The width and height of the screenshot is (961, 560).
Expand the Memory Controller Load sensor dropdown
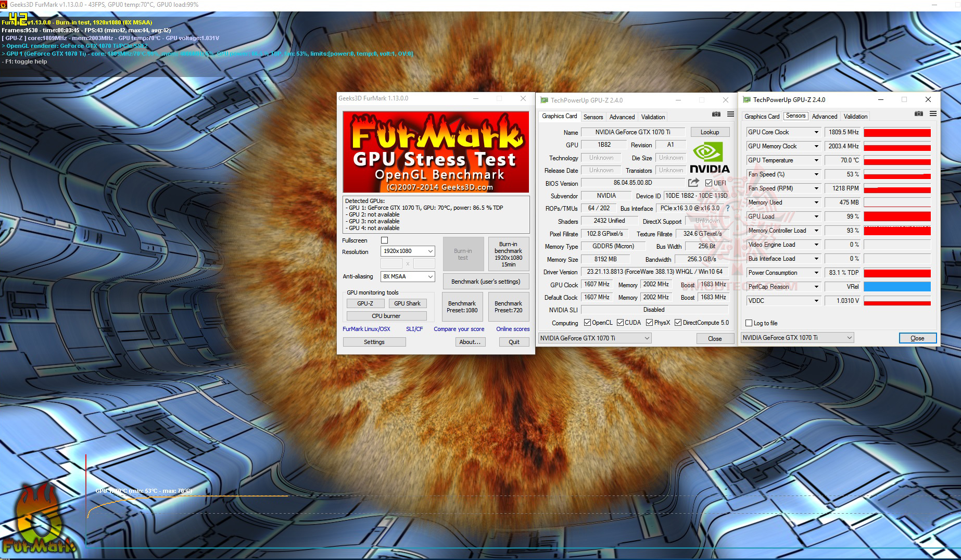(816, 231)
